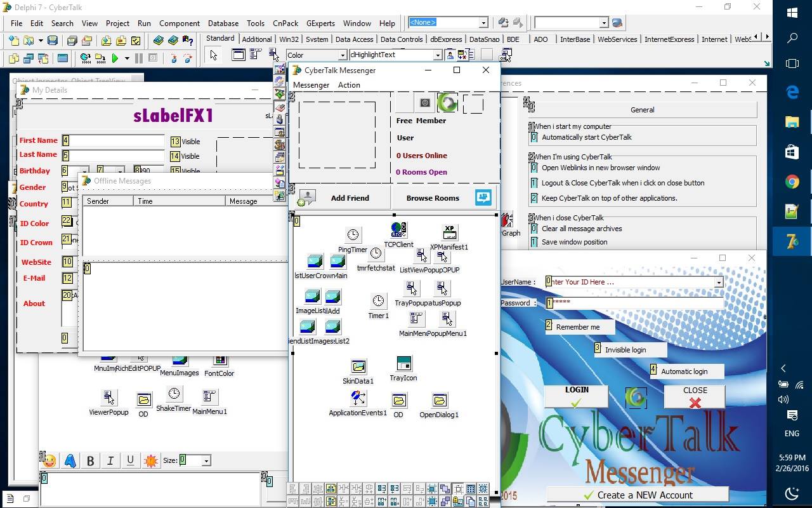The width and height of the screenshot is (812, 508).
Task: Open the clHighlightText value dropdown
Action: [x=437, y=55]
